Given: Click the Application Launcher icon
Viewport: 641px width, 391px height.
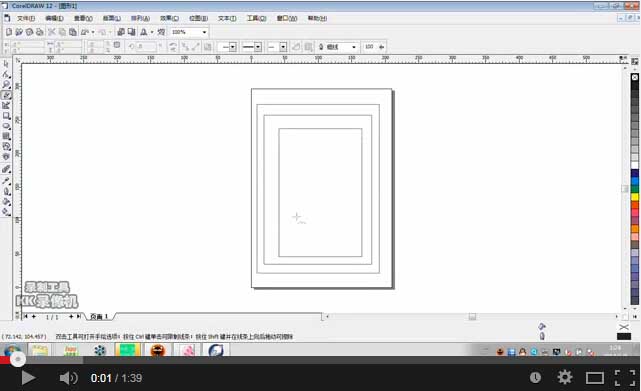Looking at the screenshot, I should [x=144, y=32].
